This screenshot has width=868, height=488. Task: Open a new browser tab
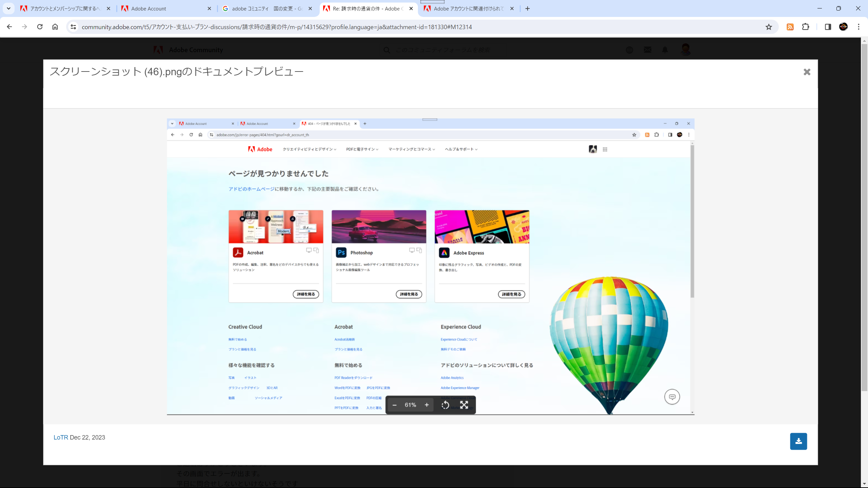coord(527,8)
